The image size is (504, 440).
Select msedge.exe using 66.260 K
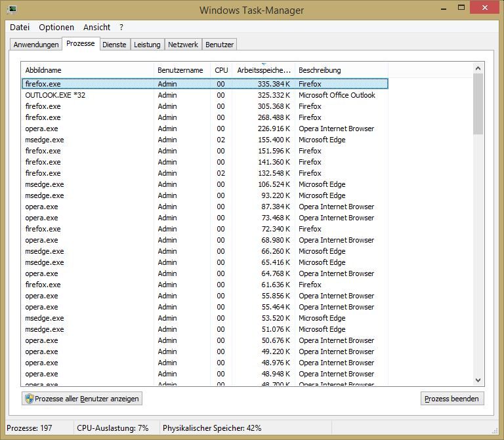pos(205,251)
